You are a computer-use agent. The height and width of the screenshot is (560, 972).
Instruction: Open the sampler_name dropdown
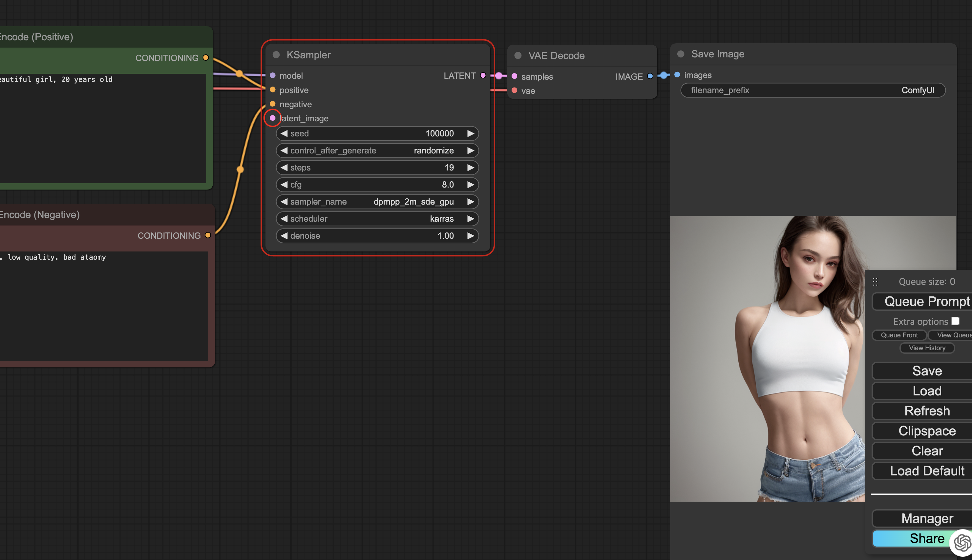pyautogui.click(x=377, y=202)
